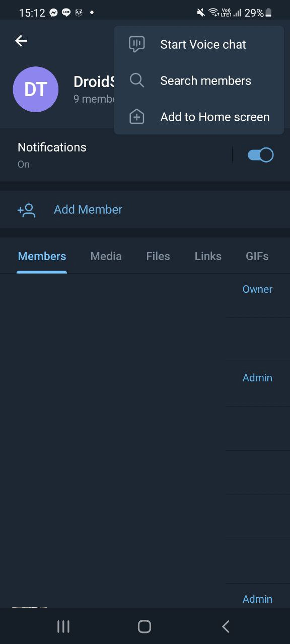Tap the back arrow icon
This screenshot has height=644, width=290.
(21, 41)
